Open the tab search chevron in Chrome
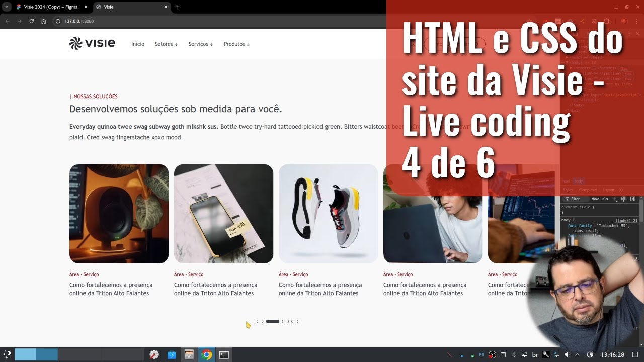This screenshot has height=362, width=644. coord(7,7)
